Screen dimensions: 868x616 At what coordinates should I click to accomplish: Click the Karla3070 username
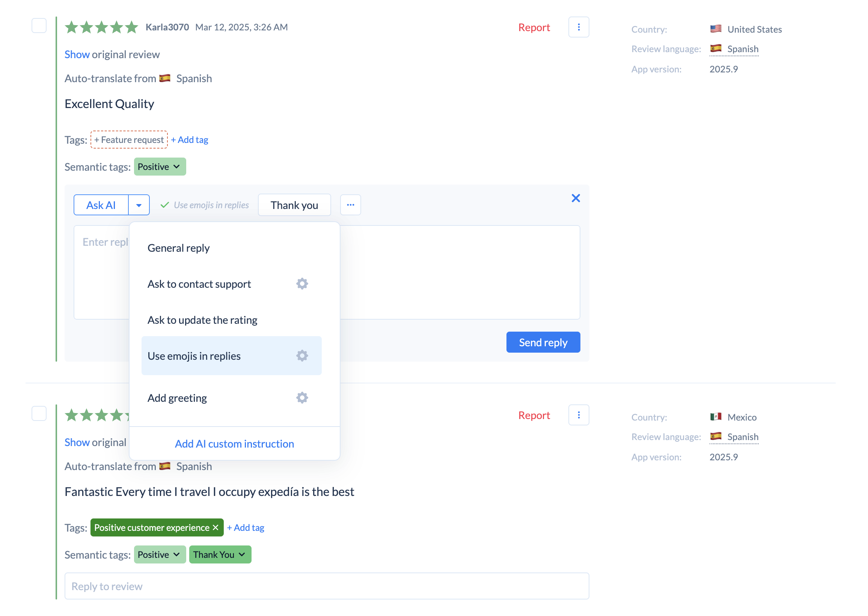167,27
